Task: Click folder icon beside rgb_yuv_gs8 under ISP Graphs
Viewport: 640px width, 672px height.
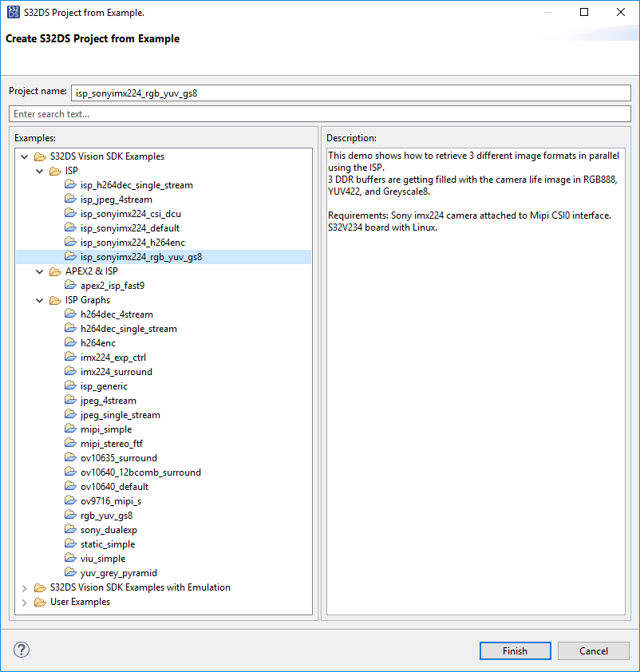Action: pos(70,515)
